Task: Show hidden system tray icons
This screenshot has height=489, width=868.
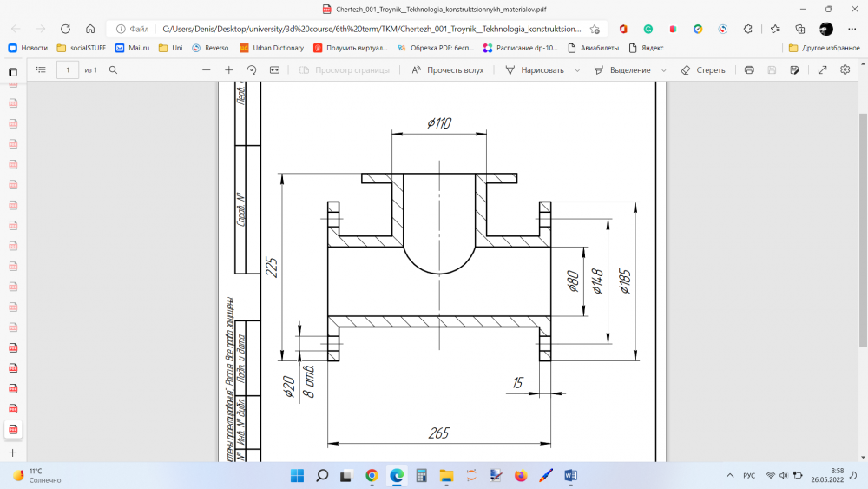Action: [727, 476]
